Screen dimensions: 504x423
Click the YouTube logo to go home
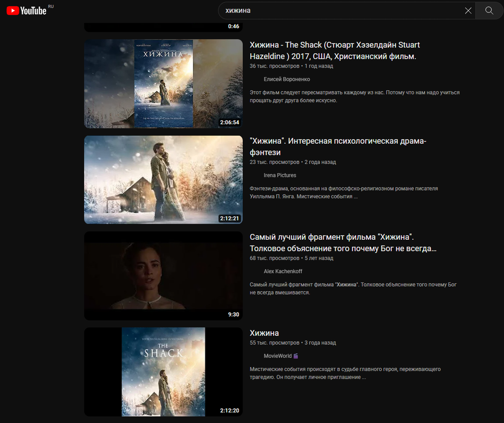pyautogui.click(x=25, y=10)
